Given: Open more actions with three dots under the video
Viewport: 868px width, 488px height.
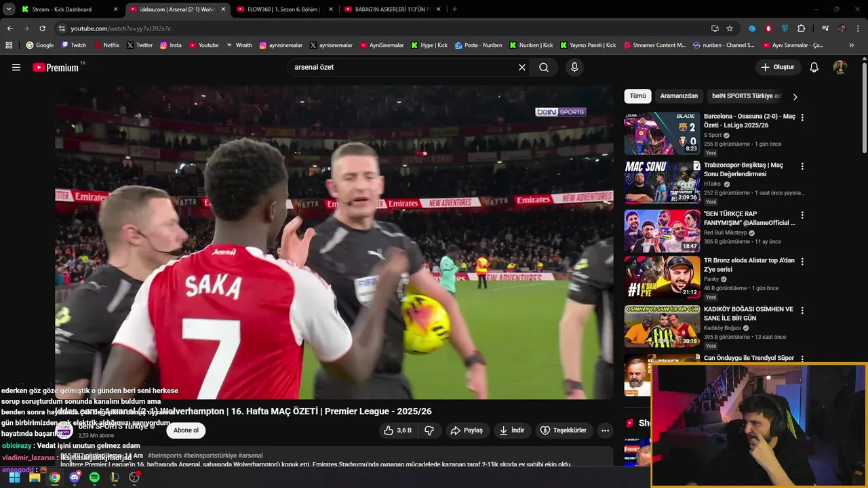Looking at the screenshot, I should pyautogui.click(x=605, y=430).
